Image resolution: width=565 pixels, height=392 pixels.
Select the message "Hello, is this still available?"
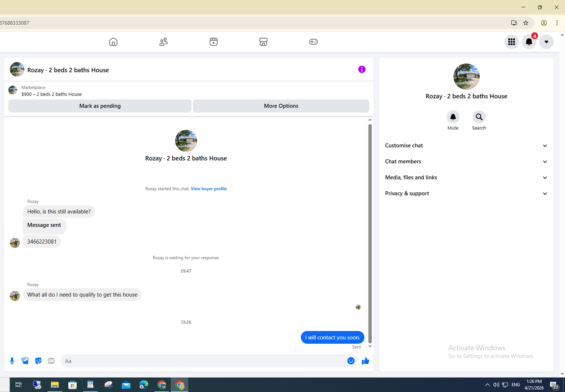[59, 212]
